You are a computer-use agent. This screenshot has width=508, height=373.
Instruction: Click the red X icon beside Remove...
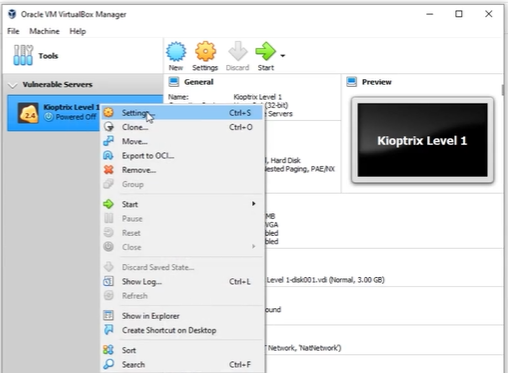(108, 170)
